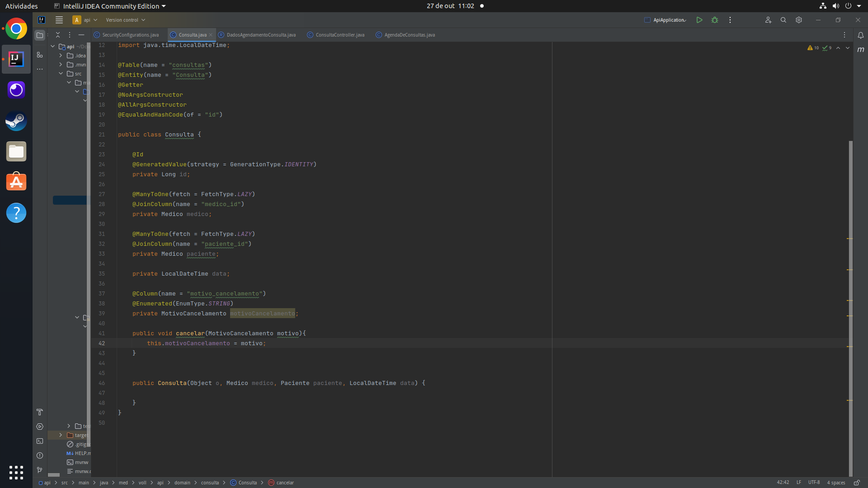Open the Structure tool window
The width and height of the screenshot is (868, 488).
click(40, 55)
